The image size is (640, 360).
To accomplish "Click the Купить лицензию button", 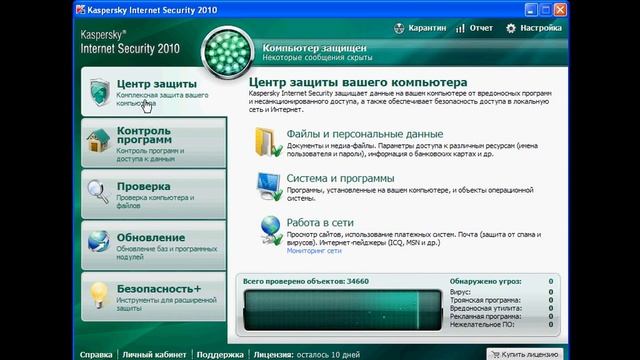I will 525,354.
